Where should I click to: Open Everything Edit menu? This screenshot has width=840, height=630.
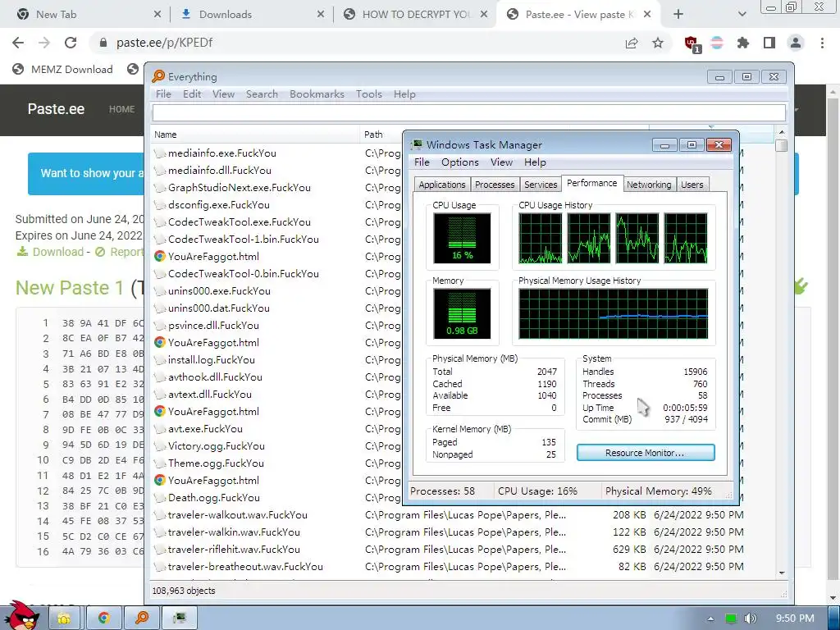click(x=192, y=94)
